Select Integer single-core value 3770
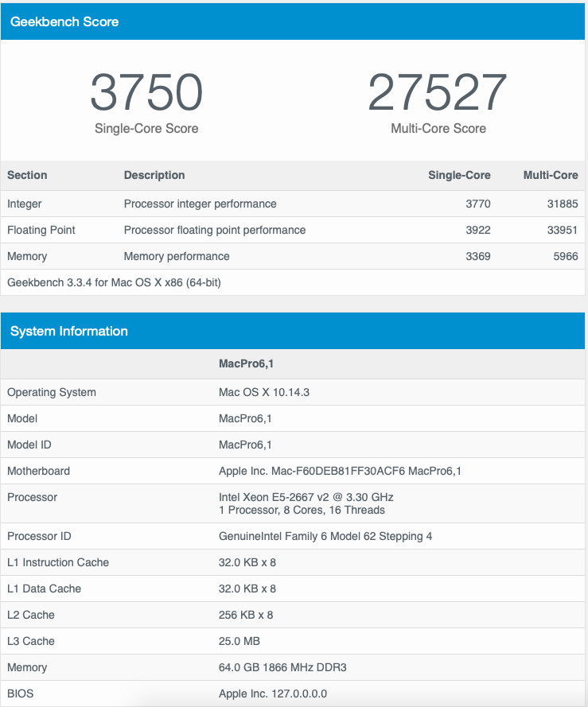 tap(478, 204)
